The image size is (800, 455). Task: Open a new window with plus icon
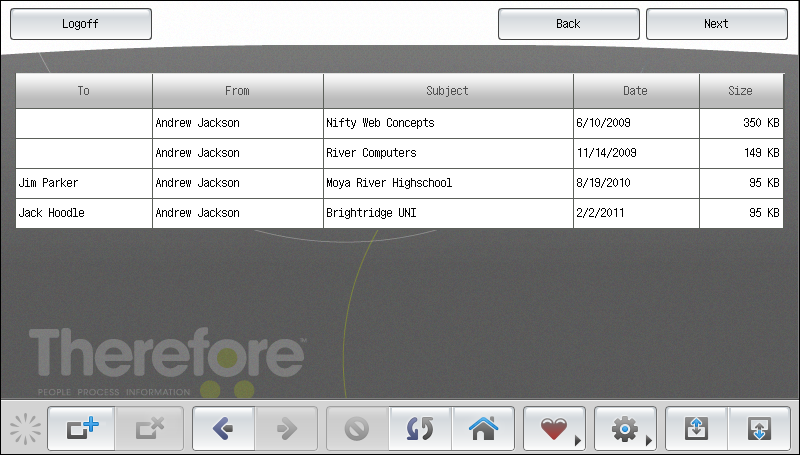coord(82,429)
